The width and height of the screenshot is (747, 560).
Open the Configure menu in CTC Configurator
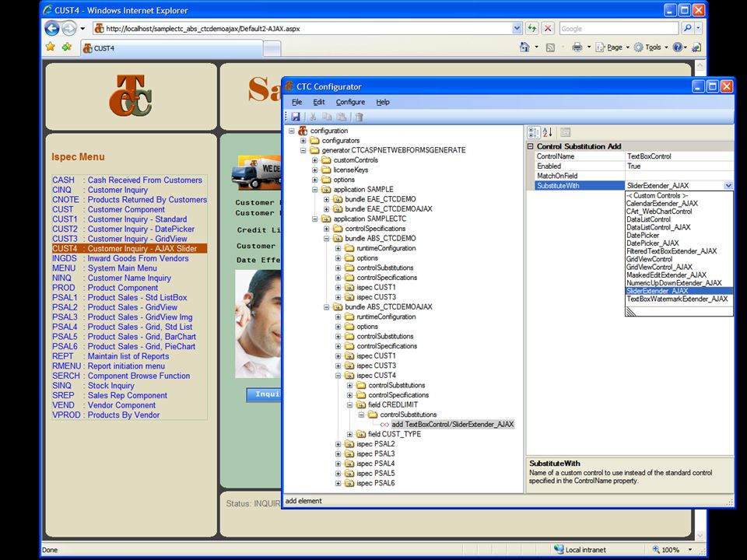tap(350, 102)
